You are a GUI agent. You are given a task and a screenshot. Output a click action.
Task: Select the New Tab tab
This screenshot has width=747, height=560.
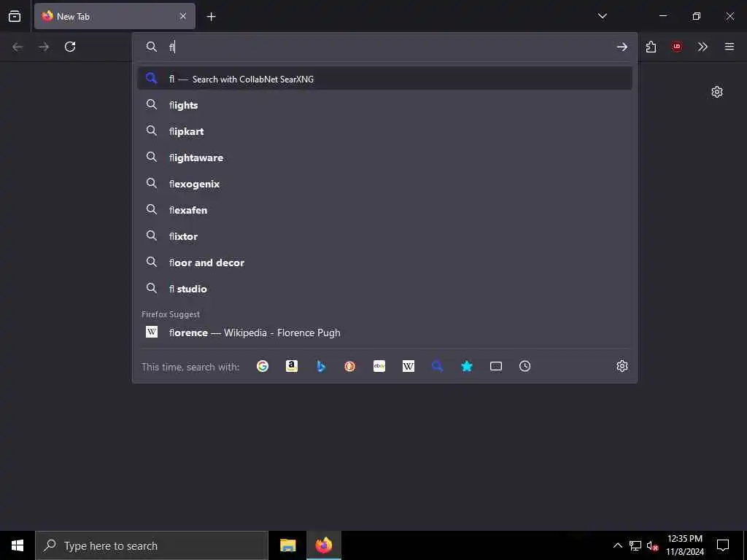[115, 16]
